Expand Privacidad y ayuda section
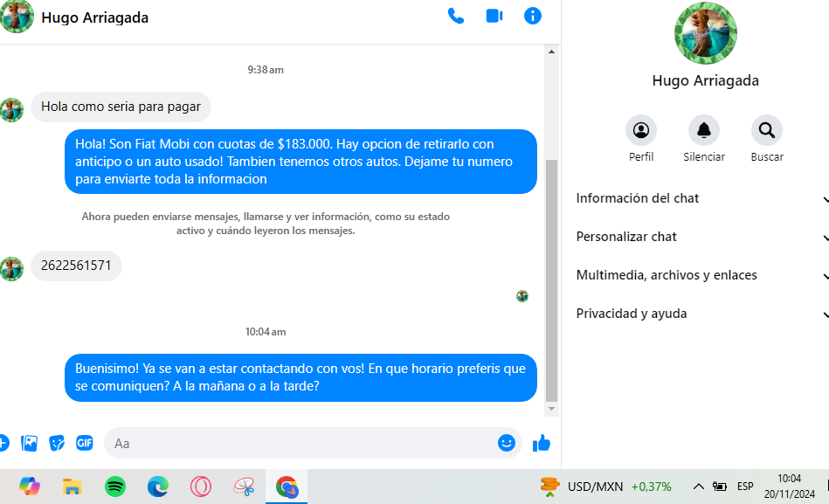 point(699,314)
